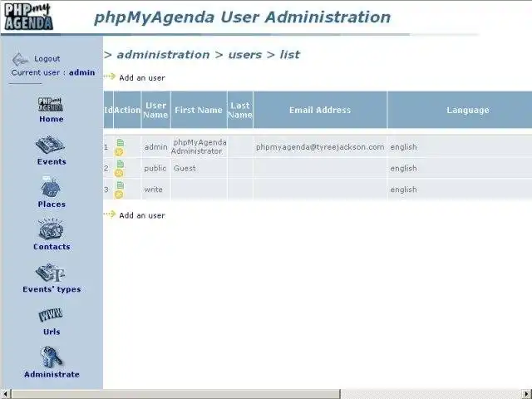The width and height of the screenshot is (532, 399).
Task: Select the Places menu label
Action: [52, 204]
